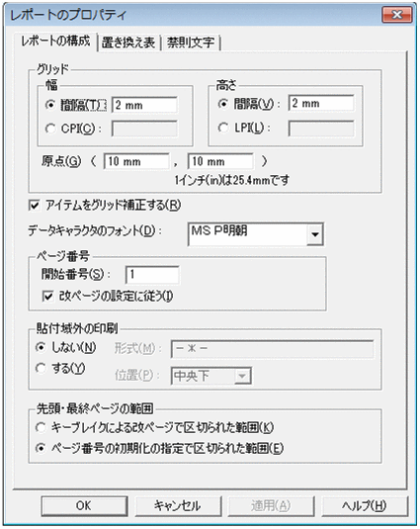
Task: Click the 適用(A) button
Action: pyautogui.click(x=272, y=505)
